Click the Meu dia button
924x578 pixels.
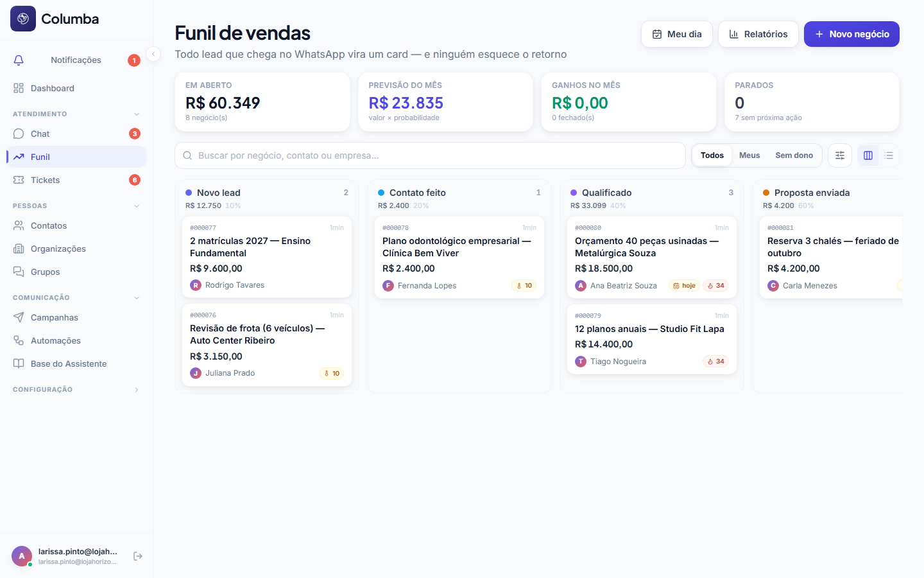(677, 34)
